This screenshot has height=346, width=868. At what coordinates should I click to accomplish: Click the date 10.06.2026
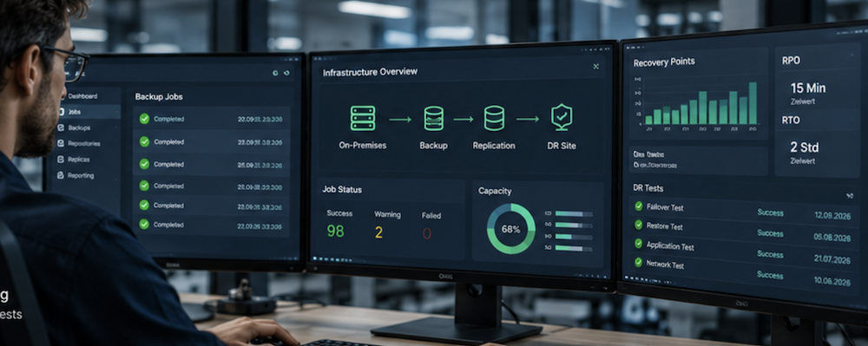[832, 281]
